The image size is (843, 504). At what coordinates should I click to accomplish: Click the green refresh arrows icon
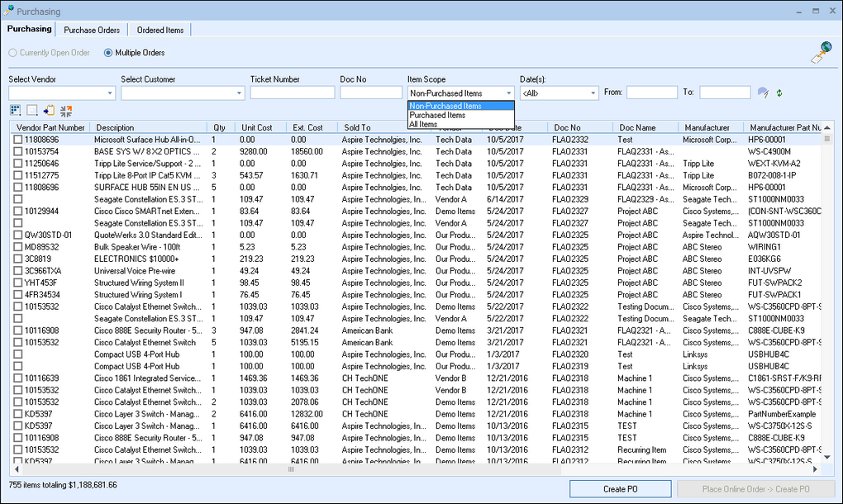[779, 93]
